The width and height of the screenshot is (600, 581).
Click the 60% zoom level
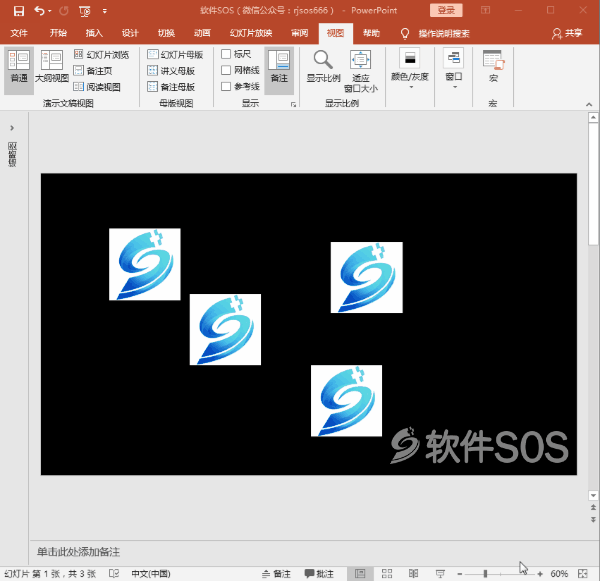tap(559, 574)
